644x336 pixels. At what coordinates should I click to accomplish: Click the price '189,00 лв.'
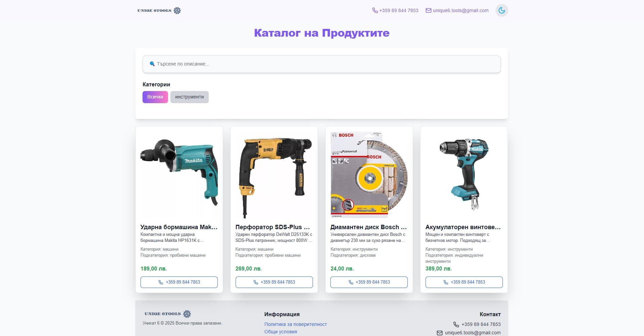pos(154,268)
